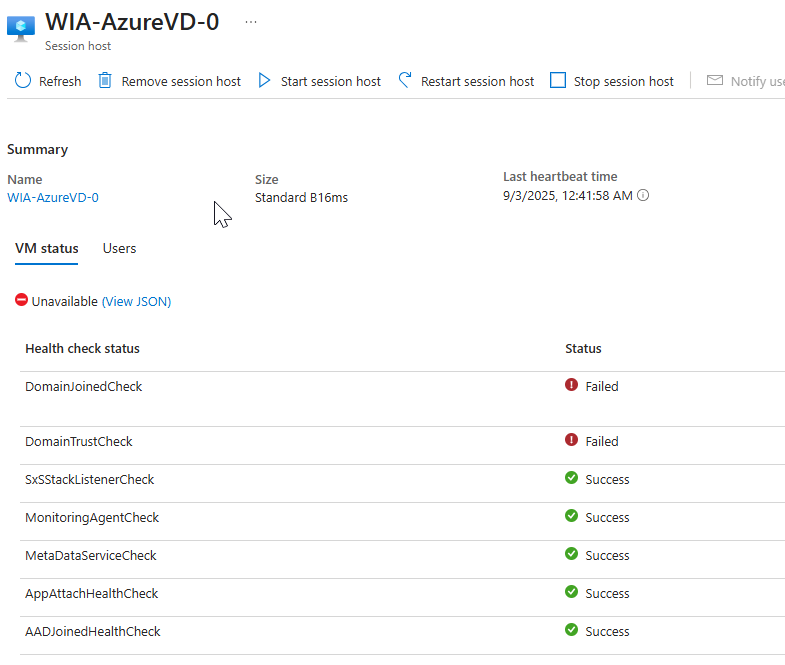Click Failed status text for DomainTrustCheck
Viewport: 785px width, 665px height.
pos(602,442)
